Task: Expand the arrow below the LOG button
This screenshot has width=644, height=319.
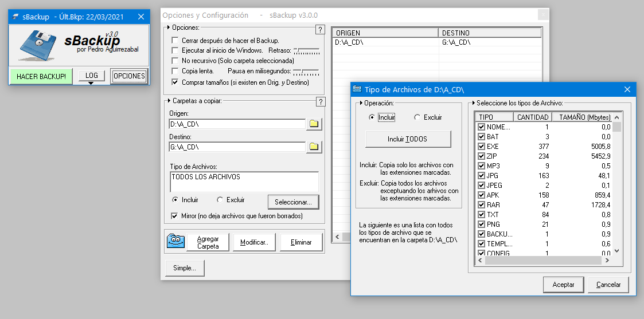Action: click(91, 84)
